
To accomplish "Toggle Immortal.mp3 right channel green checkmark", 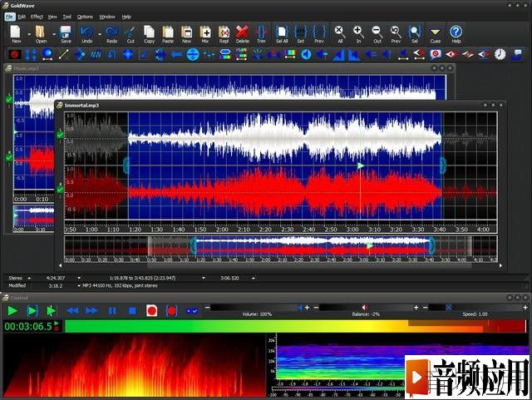I will [60, 190].
